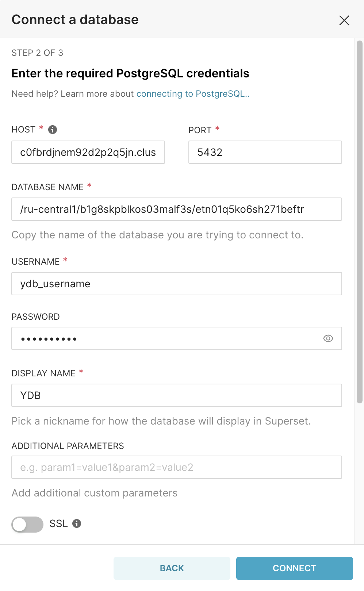Image resolution: width=364 pixels, height=591 pixels.
Task: Click the Connect a database title
Action: pyautogui.click(x=75, y=20)
